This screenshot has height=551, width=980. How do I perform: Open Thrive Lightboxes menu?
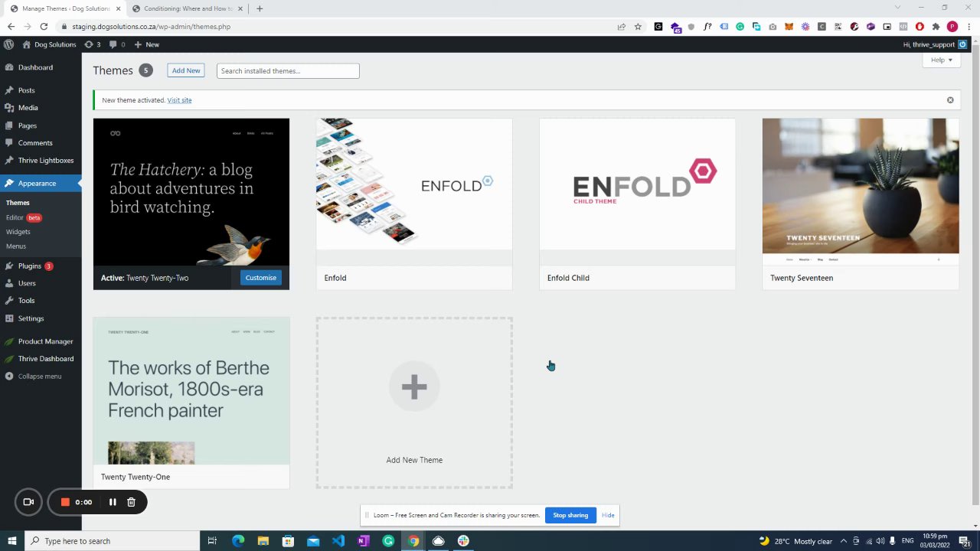point(45,161)
